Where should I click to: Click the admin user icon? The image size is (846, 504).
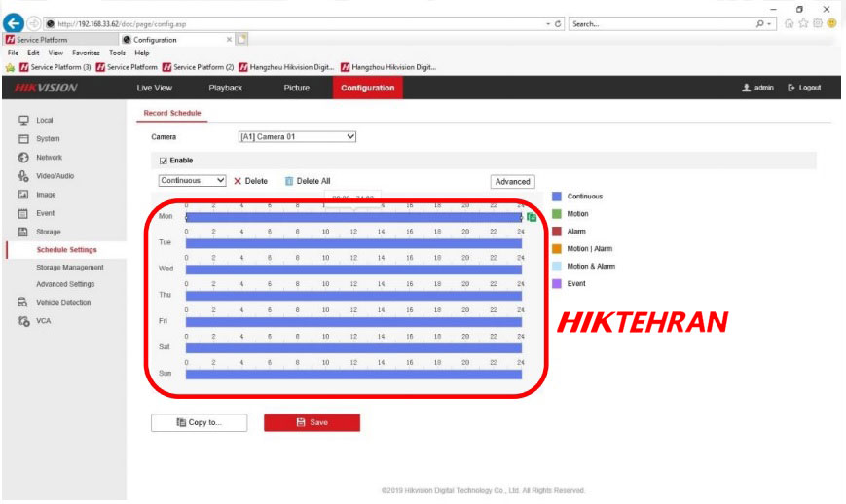[746, 88]
